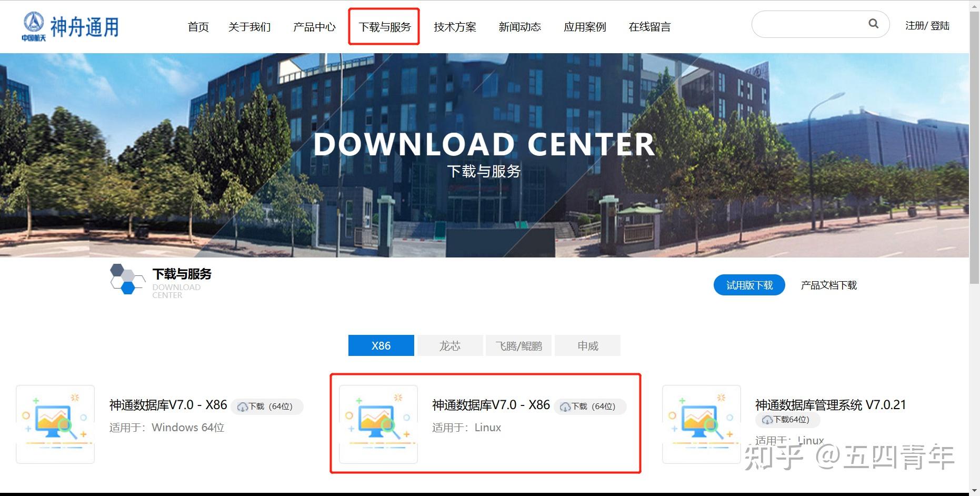Click the 神通数据库V7.0 - X86 Linux title
Viewport: 980px width, 496px height.
point(491,405)
